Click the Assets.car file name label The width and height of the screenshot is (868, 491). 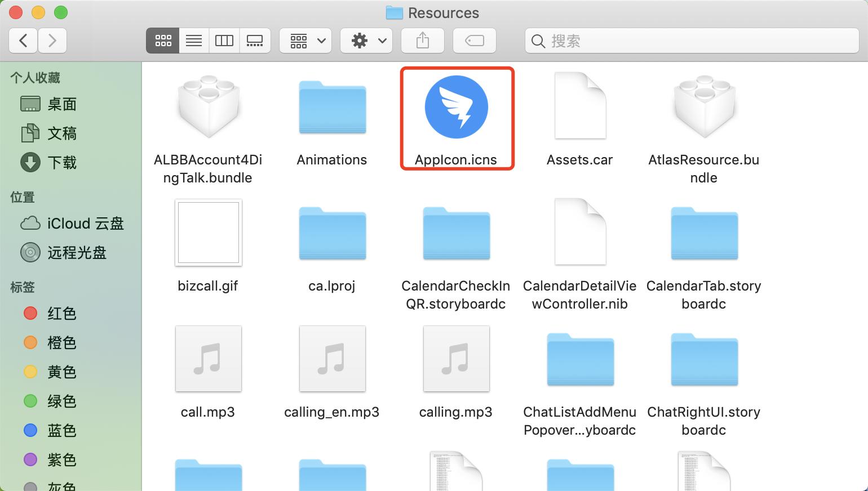579,160
